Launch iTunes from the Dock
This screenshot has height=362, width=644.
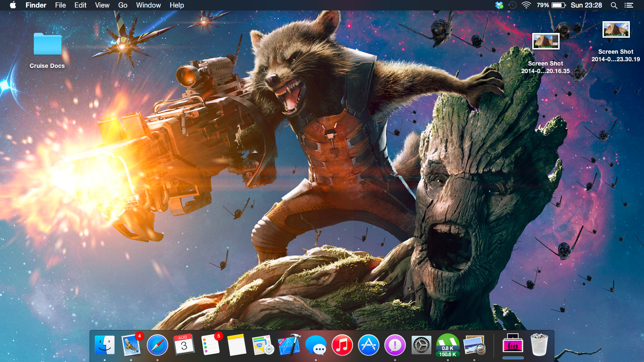click(342, 345)
